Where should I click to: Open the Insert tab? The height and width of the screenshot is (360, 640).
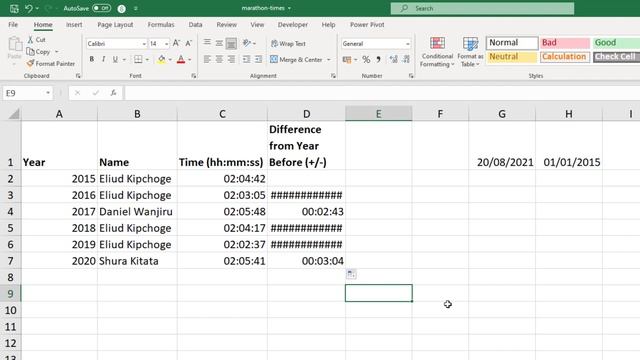74,24
